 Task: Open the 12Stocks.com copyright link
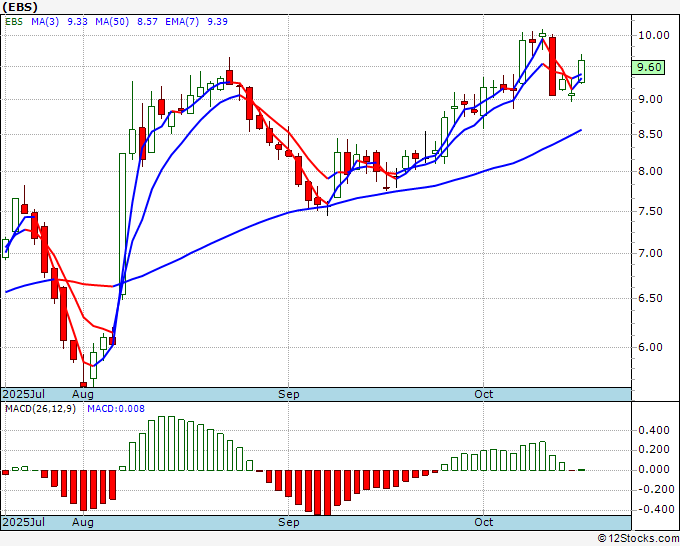tap(638, 539)
